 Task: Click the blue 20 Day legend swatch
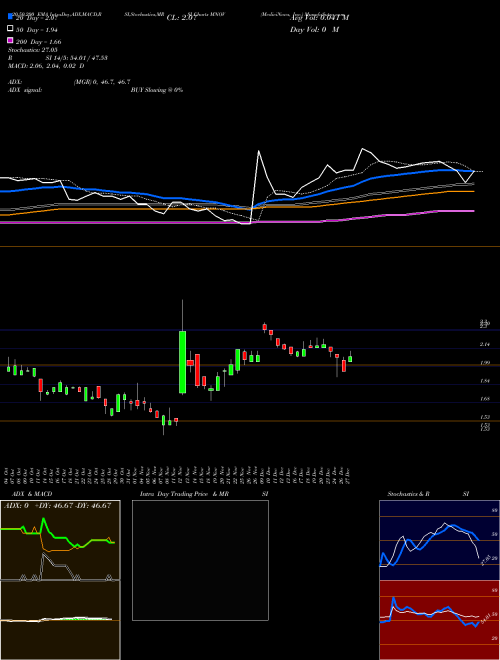(10, 16)
